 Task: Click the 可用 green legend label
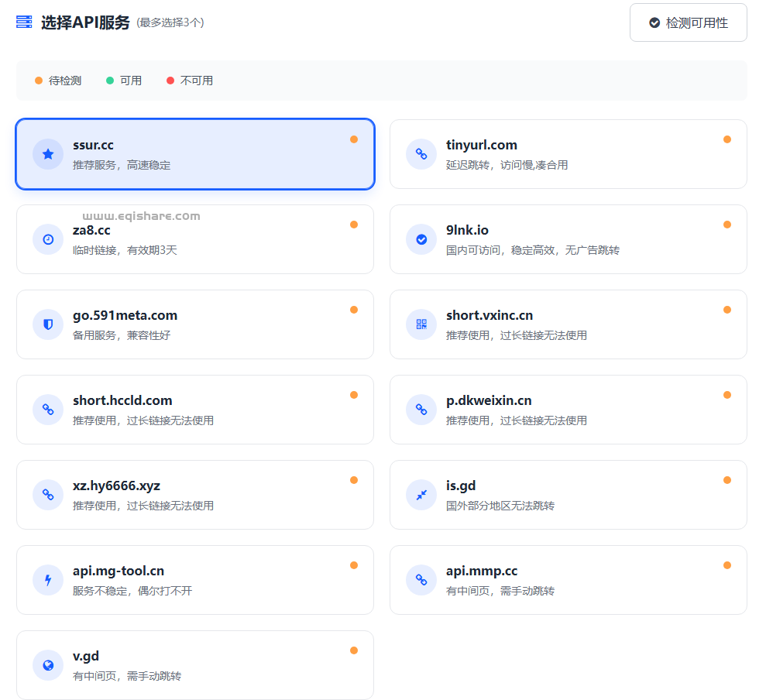(x=130, y=81)
